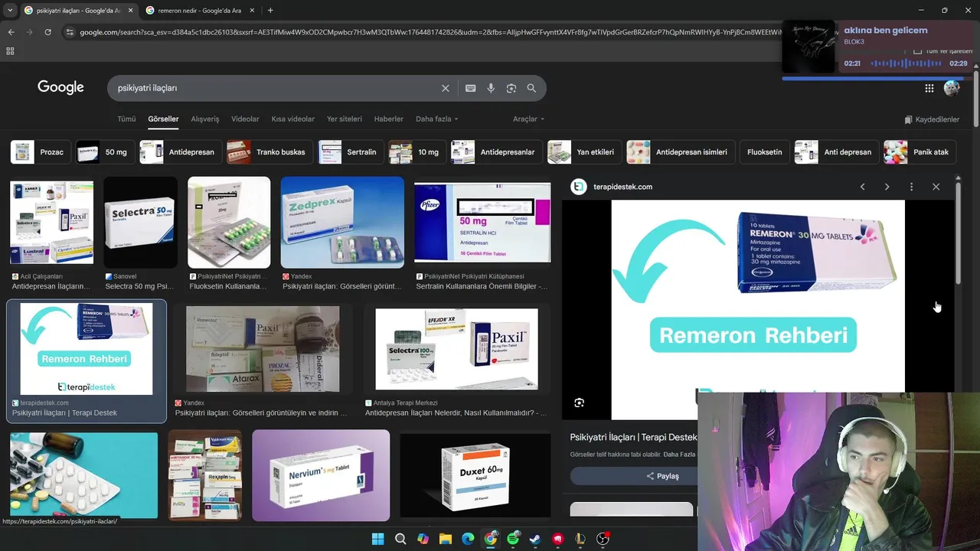This screenshot has width=980, height=551.
Task: Close the image preview panel
Action: pyautogui.click(x=936, y=187)
